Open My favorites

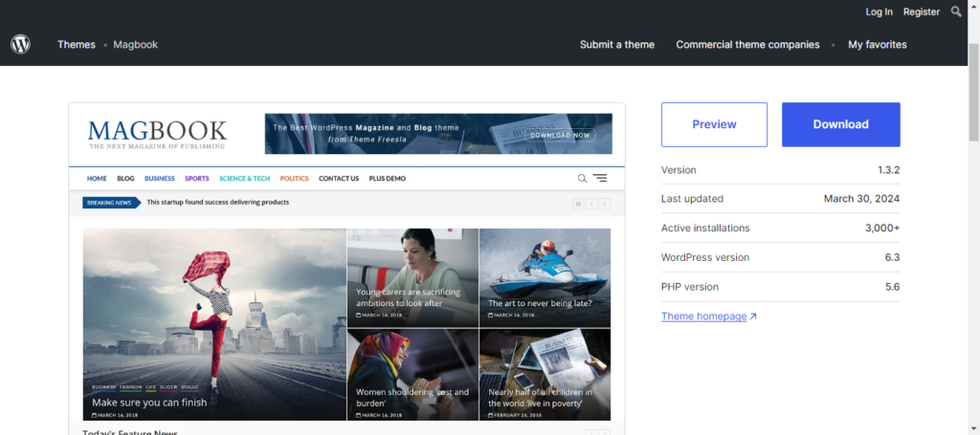(877, 44)
